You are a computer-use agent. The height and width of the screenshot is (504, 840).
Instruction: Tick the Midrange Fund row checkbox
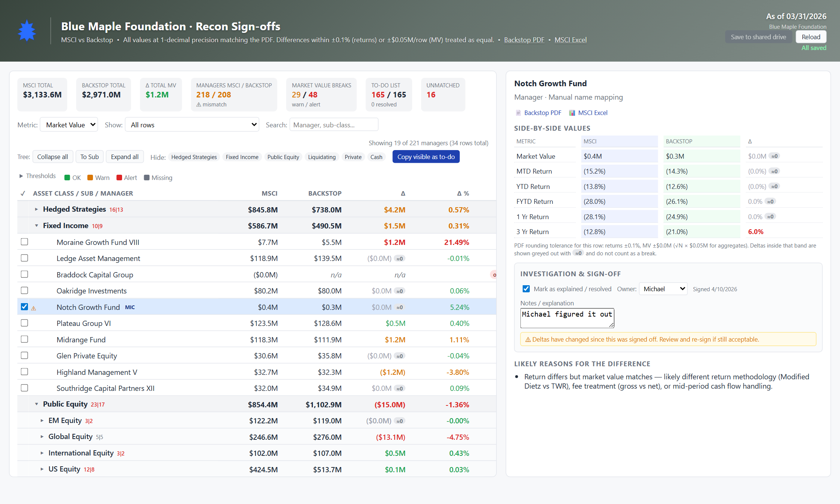[25, 339]
